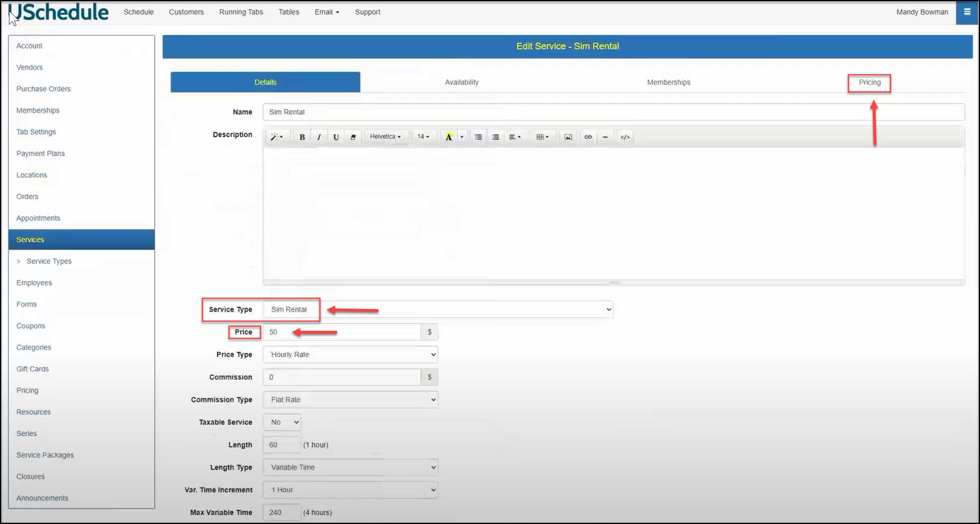Open Employees in the left sidebar
Image resolution: width=980 pixels, height=524 pixels.
34,283
